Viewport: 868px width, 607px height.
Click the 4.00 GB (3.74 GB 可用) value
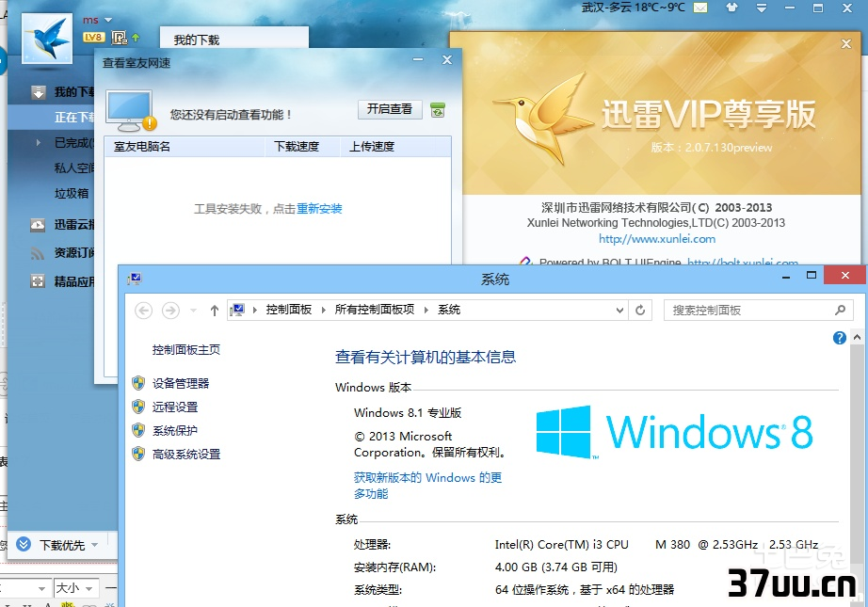tap(555, 567)
